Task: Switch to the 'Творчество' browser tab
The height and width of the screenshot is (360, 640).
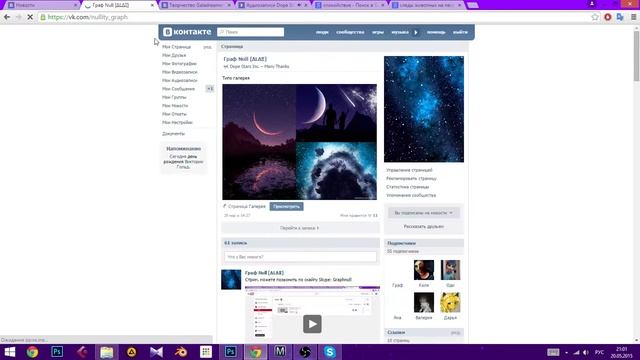Action: pos(195,5)
